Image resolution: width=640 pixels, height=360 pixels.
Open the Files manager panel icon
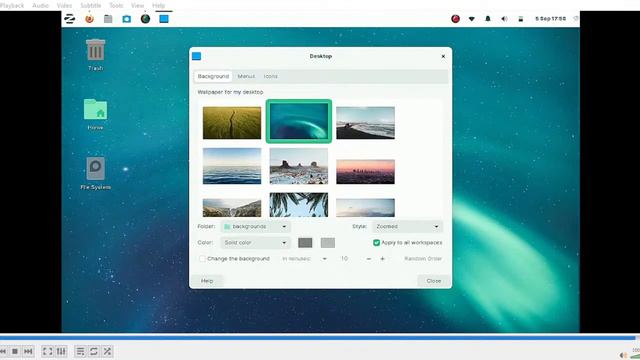click(x=108, y=19)
